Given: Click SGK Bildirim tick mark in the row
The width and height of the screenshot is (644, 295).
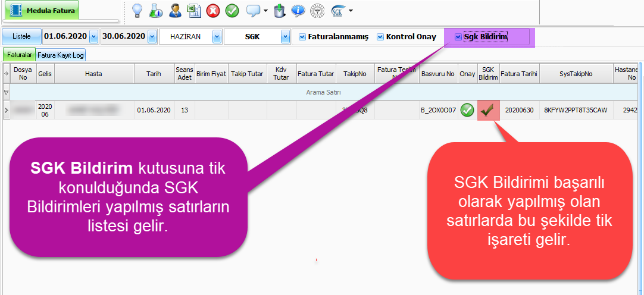Looking at the screenshot, I should (x=489, y=110).
